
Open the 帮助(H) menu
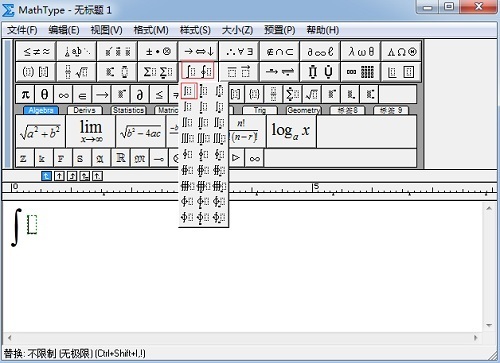[323, 30]
